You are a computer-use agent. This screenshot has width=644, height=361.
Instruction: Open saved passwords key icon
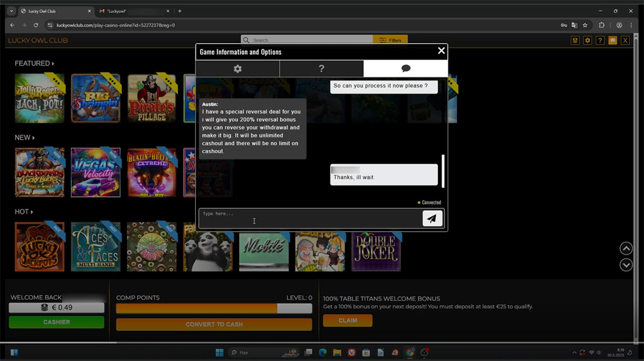[564, 25]
